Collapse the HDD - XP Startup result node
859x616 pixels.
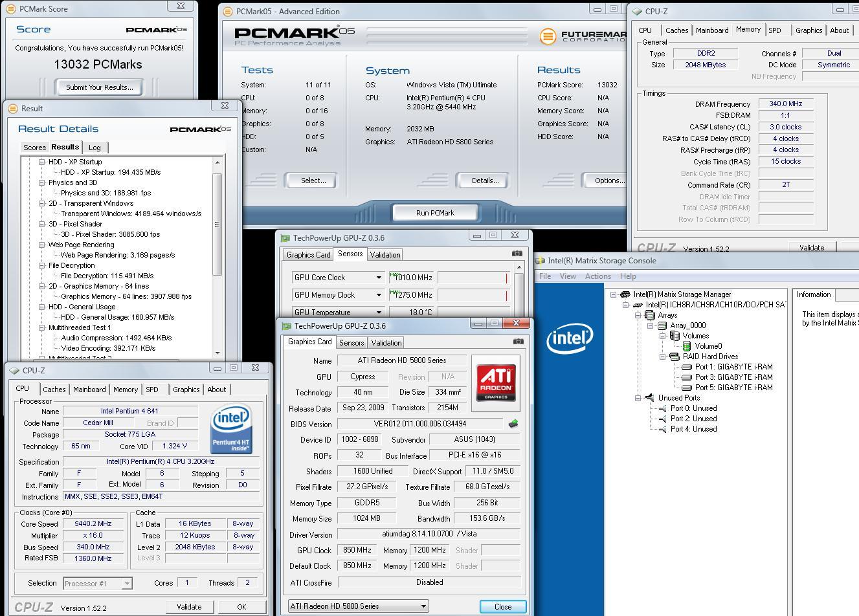pos(42,162)
